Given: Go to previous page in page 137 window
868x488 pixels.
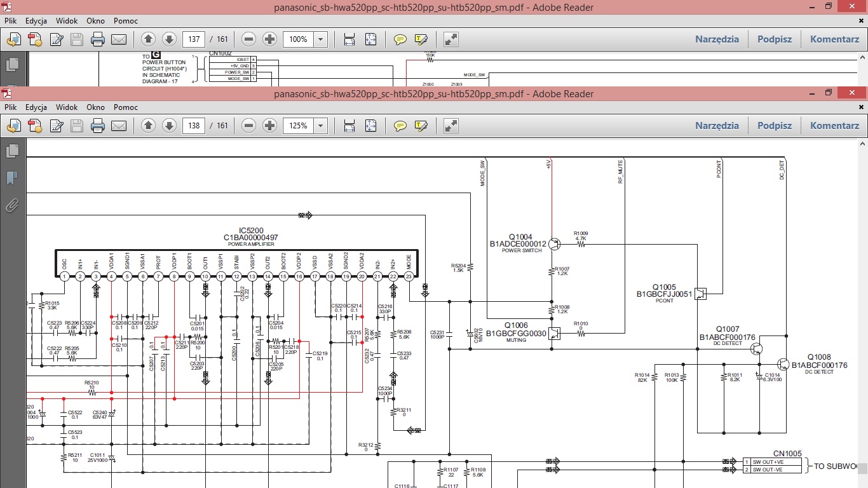Looking at the screenshot, I should (148, 39).
